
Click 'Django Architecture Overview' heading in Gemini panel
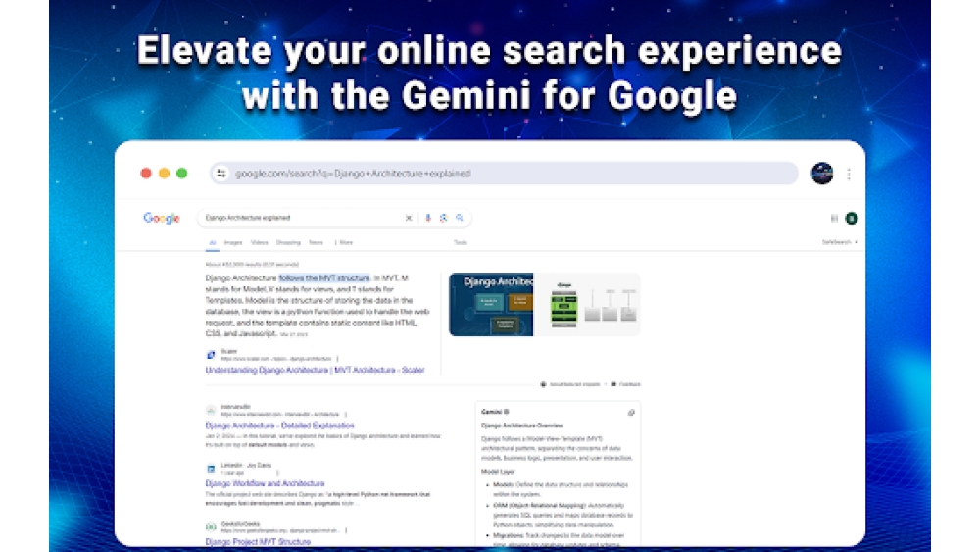click(522, 426)
